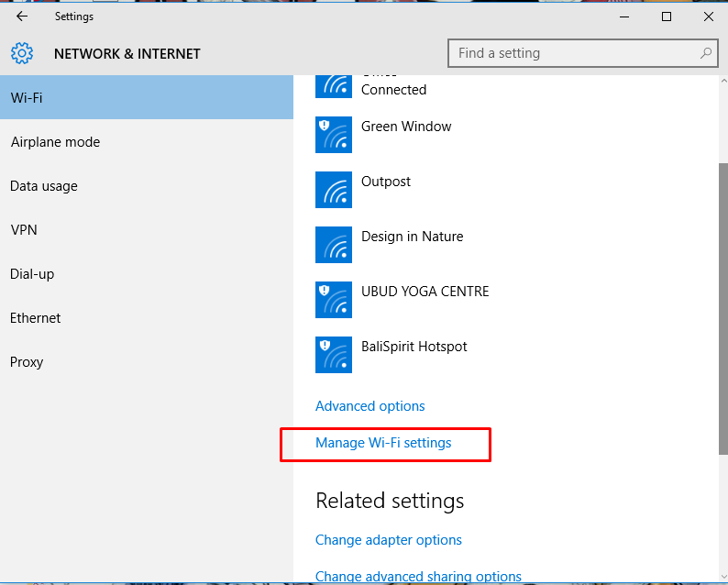Select the Proxy section

point(147,361)
